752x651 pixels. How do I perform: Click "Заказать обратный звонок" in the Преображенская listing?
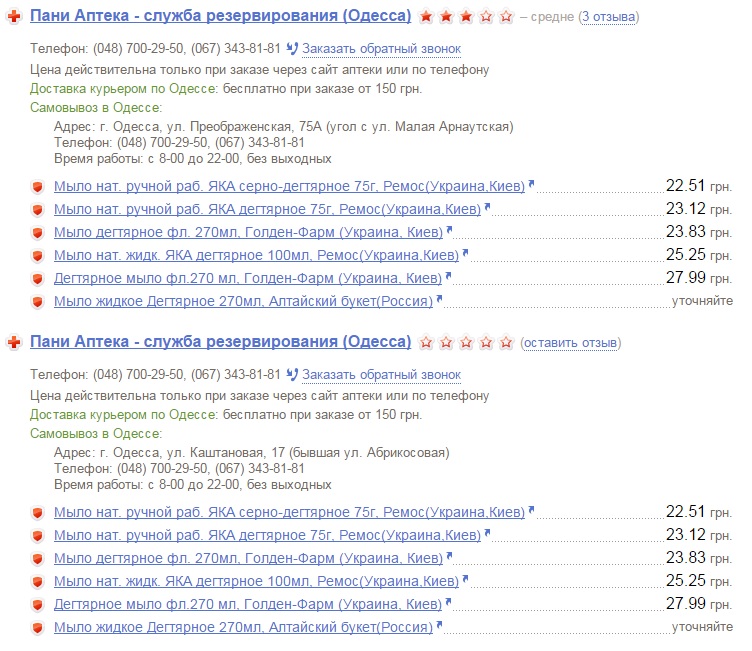[x=381, y=48]
